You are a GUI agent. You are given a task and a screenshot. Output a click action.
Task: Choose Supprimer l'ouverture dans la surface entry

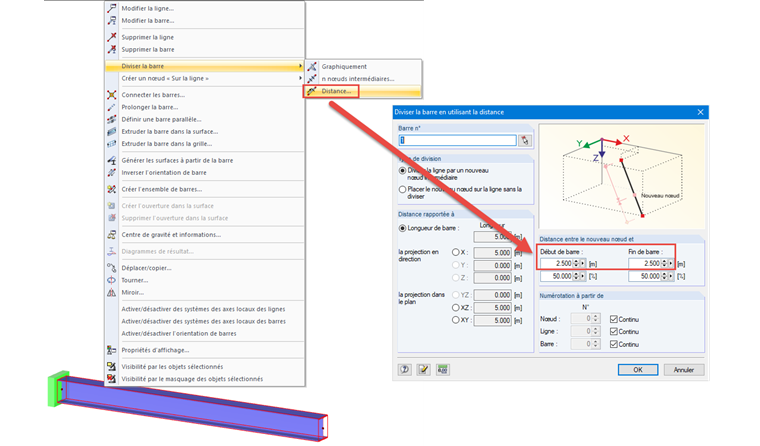(x=174, y=218)
